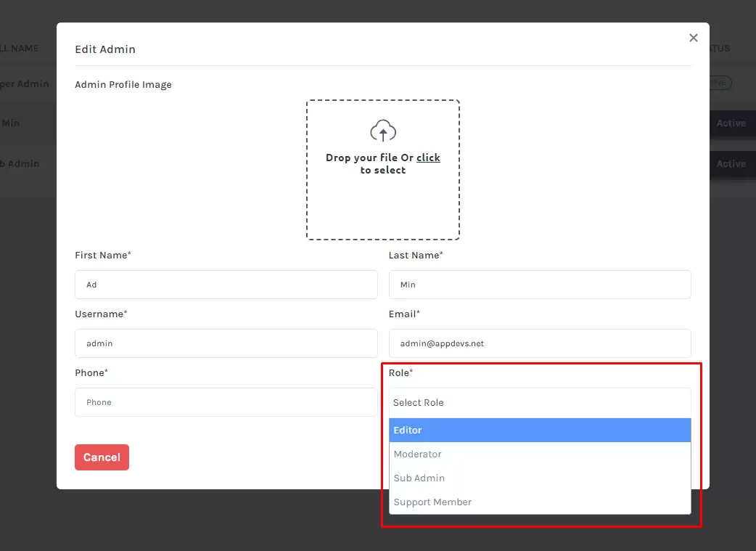
Task: Click the Admin Profile Image drop zone
Action: click(383, 170)
